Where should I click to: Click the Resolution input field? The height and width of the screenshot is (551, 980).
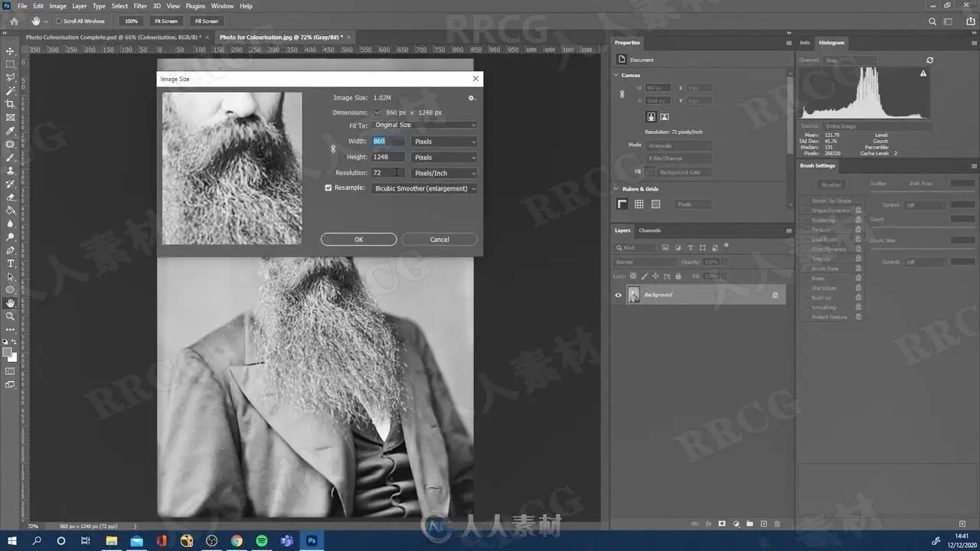click(x=388, y=173)
